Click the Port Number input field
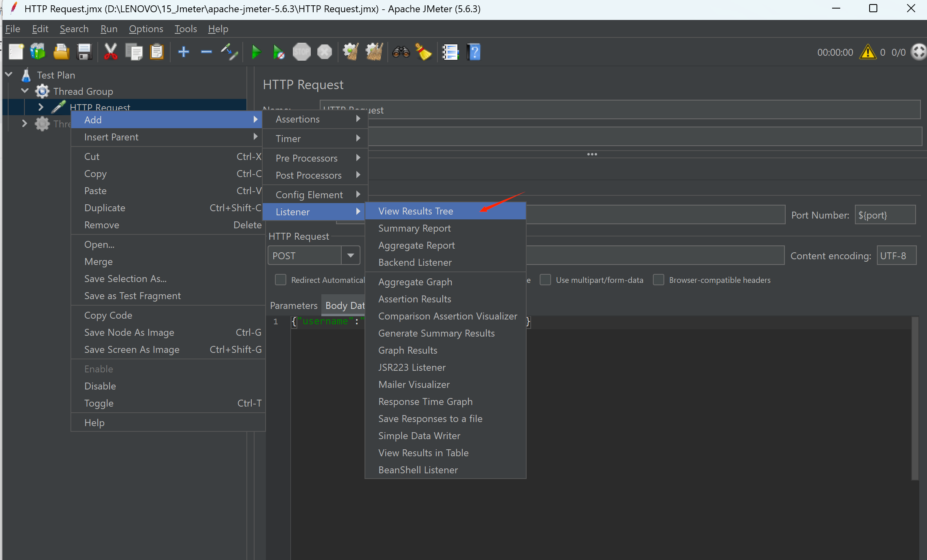Image resolution: width=927 pixels, height=560 pixels. coord(885,215)
